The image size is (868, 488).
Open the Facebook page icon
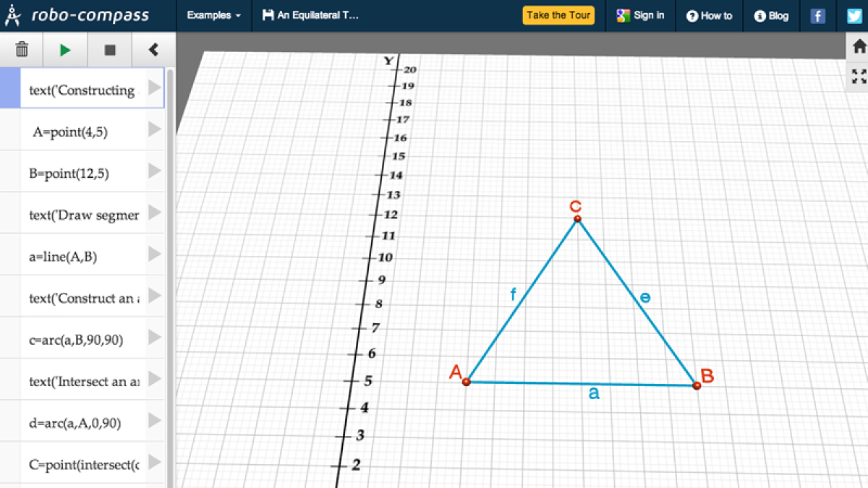817,14
